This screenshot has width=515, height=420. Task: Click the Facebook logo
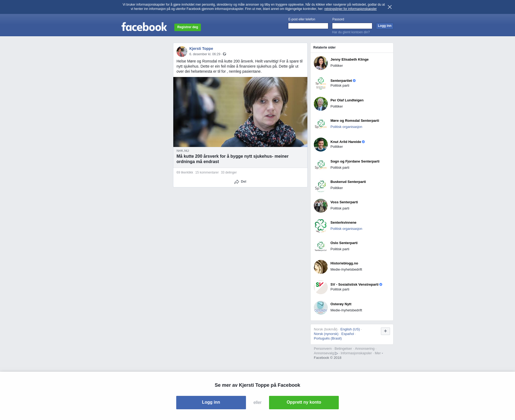tap(144, 27)
